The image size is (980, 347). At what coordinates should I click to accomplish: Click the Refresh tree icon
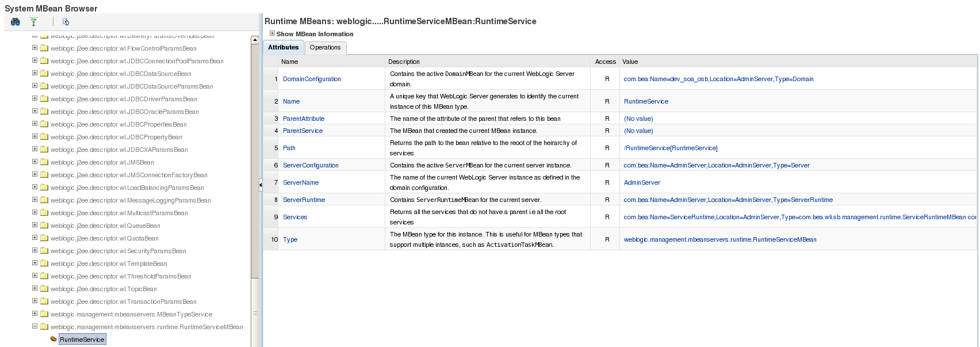[x=66, y=22]
